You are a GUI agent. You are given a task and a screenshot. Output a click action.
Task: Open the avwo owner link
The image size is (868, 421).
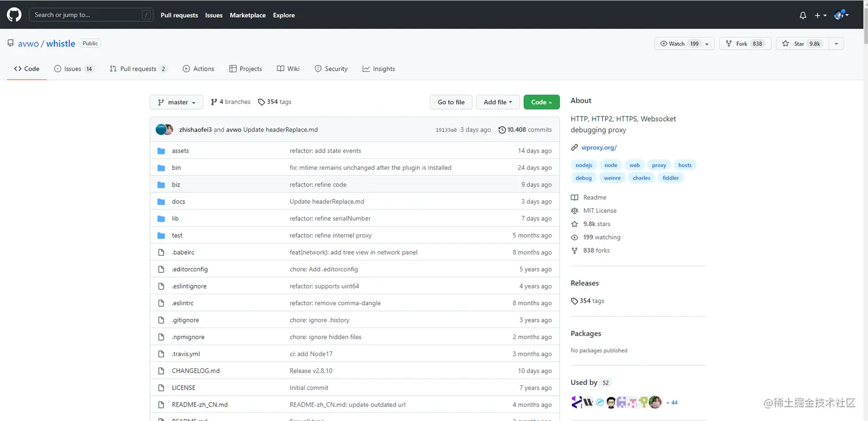(28, 44)
